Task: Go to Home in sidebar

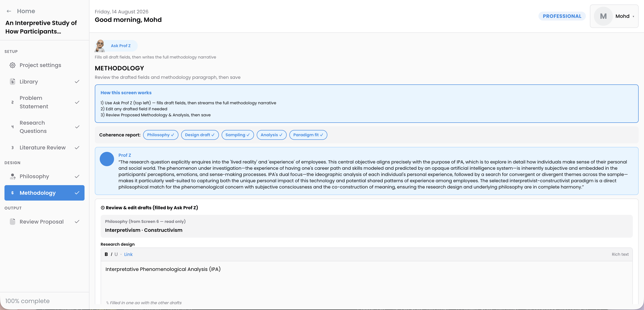Action: [26, 11]
